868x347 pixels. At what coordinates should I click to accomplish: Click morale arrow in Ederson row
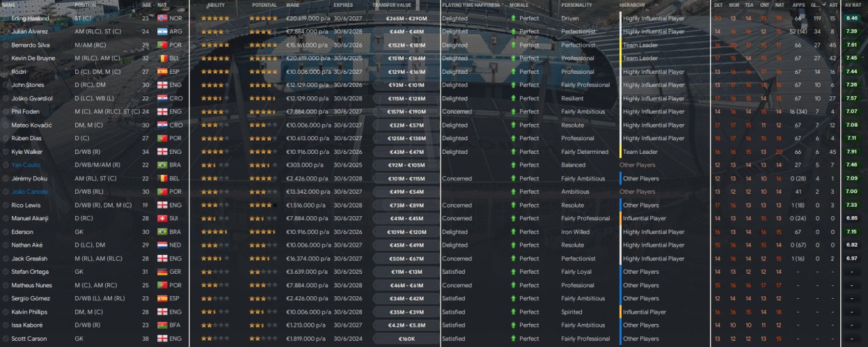513,232
